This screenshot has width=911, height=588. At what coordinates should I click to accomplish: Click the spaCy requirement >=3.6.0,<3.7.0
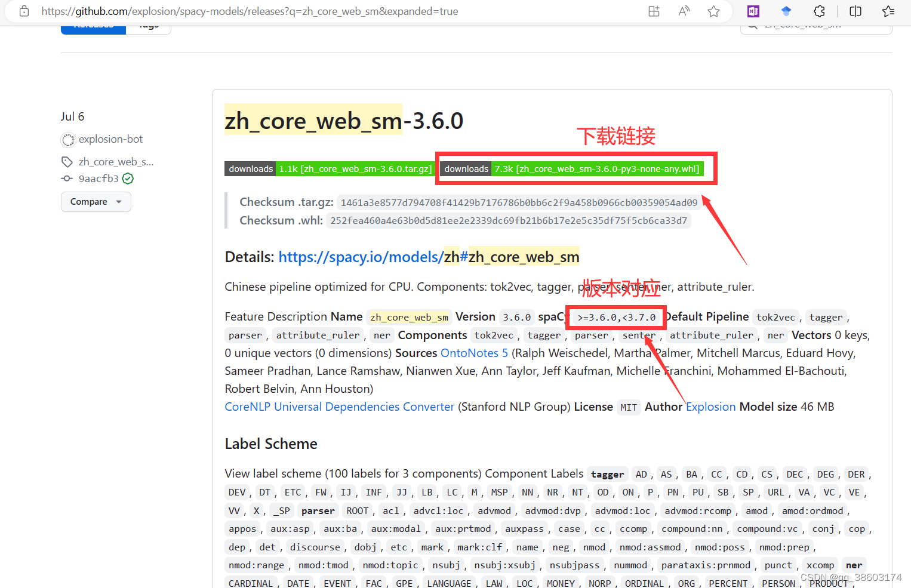click(x=617, y=318)
